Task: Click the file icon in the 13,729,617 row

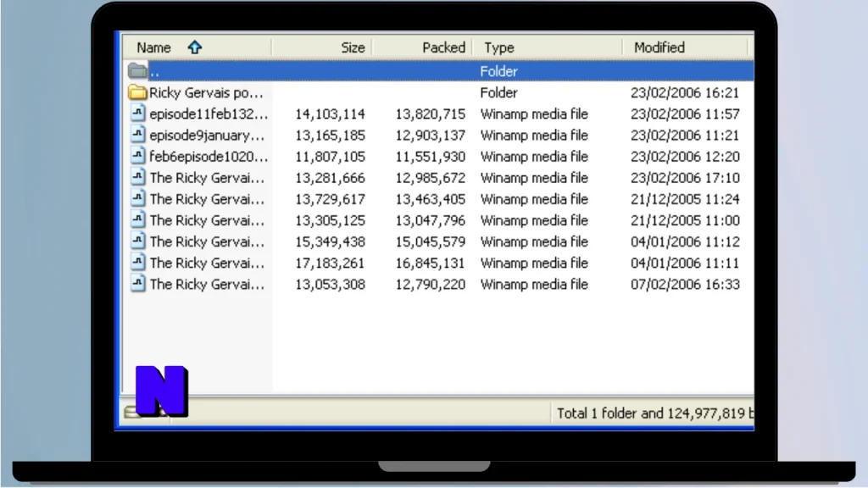Action: [138, 198]
